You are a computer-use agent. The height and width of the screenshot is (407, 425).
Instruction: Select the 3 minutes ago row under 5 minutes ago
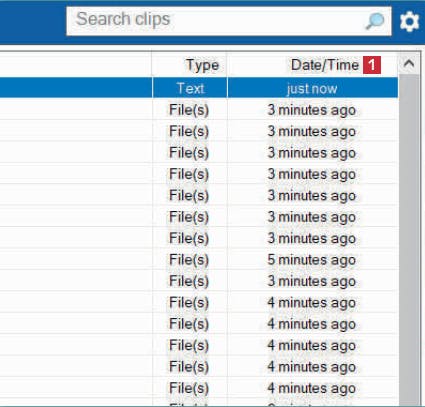(x=199, y=281)
